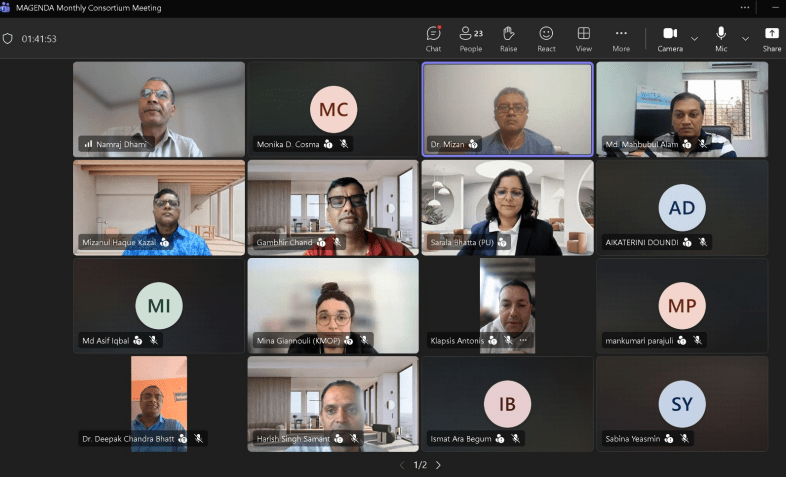Show the People participants list
This screenshot has height=477, width=786.
[x=470, y=38]
